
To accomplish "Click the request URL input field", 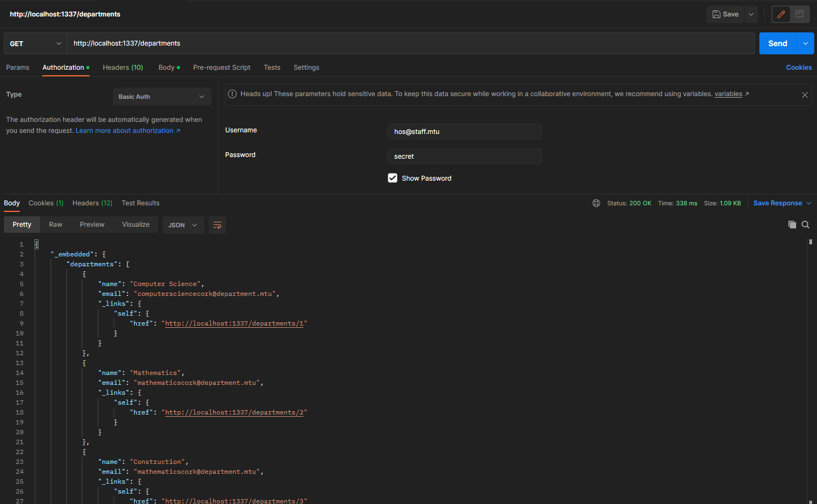I will [411, 43].
